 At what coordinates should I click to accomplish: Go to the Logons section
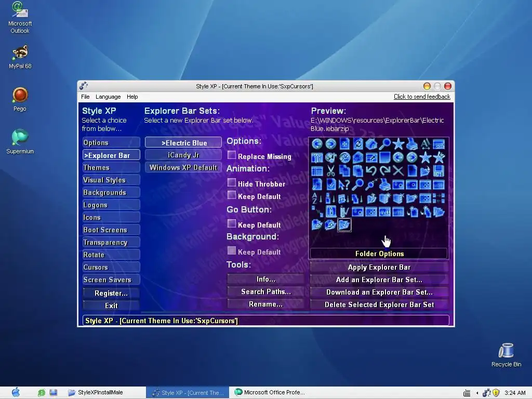(x=111, y=205)
